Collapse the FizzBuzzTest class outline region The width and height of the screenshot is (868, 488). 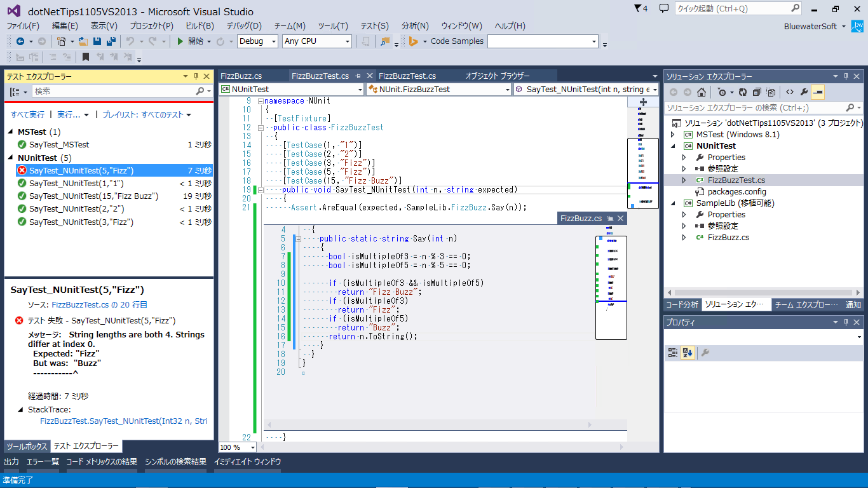coord(261,128)
